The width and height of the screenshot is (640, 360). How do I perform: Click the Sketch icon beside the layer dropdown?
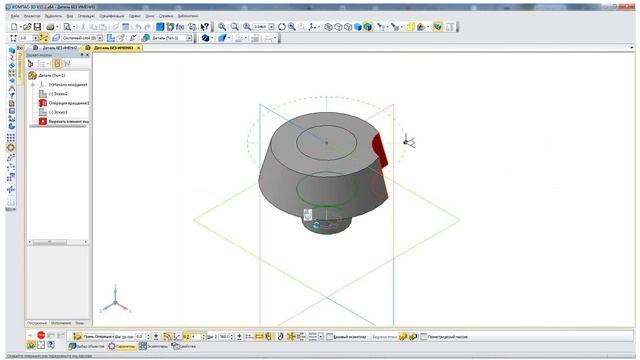(x=111, y=38)
